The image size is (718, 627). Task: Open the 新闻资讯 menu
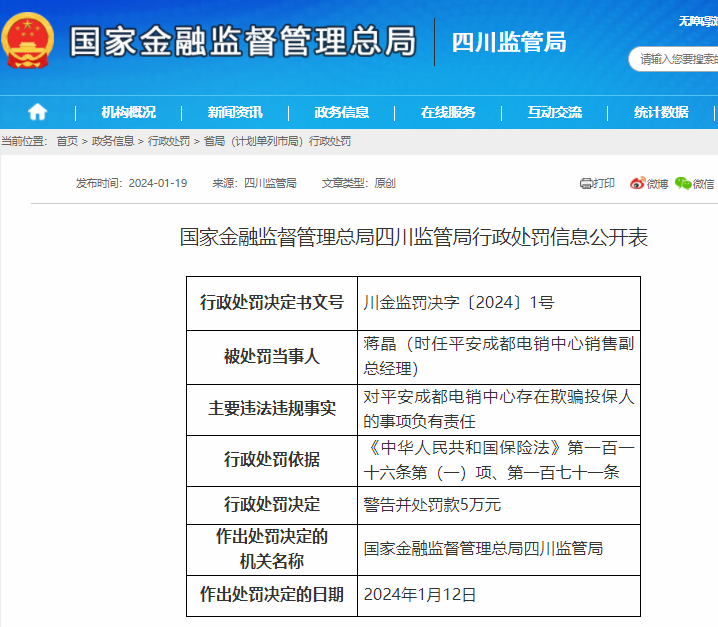[x=235, y=112]
